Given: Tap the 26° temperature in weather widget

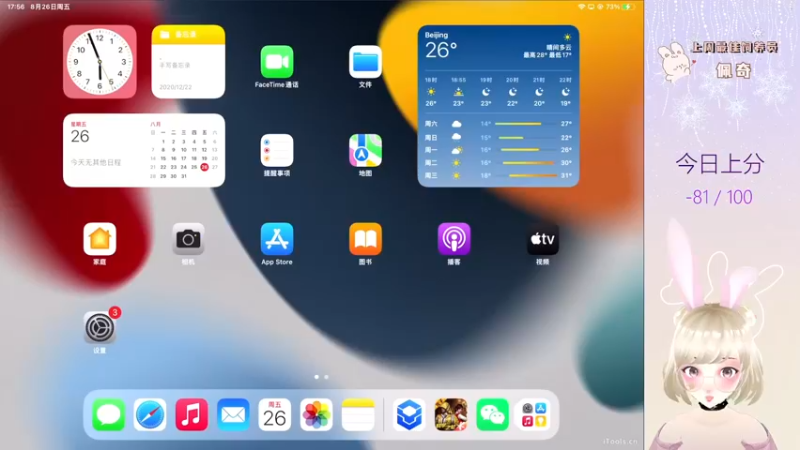Looking at the screenshot, I should pyautogui.click(x=441, y=50).
